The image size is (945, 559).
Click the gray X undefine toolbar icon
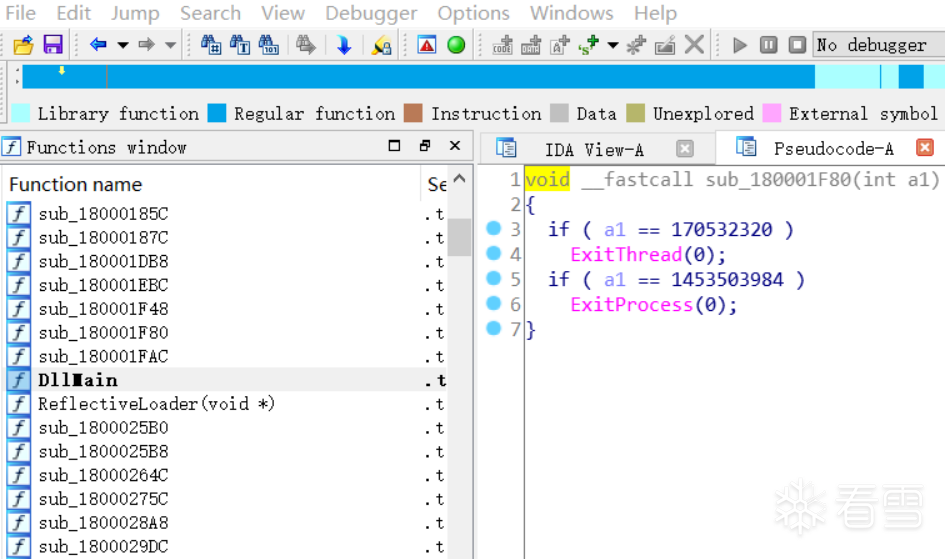click(694, 45)
